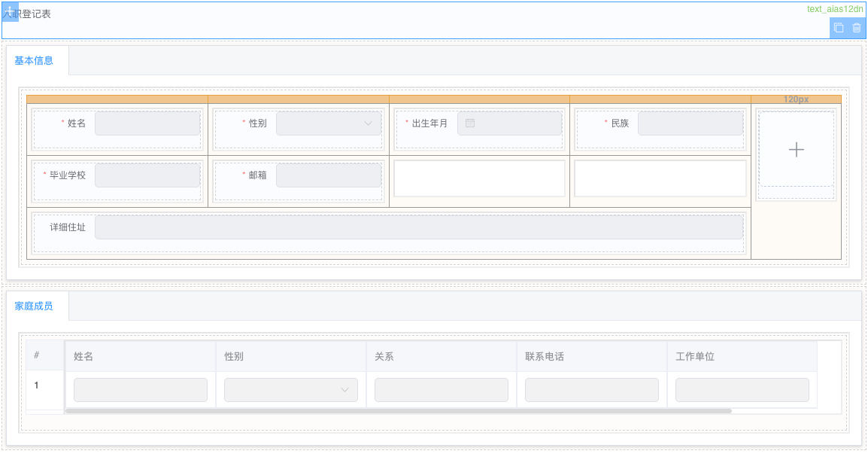Click the plus icon in the photo upload area

pyautogui.click(x=796, y=149)
